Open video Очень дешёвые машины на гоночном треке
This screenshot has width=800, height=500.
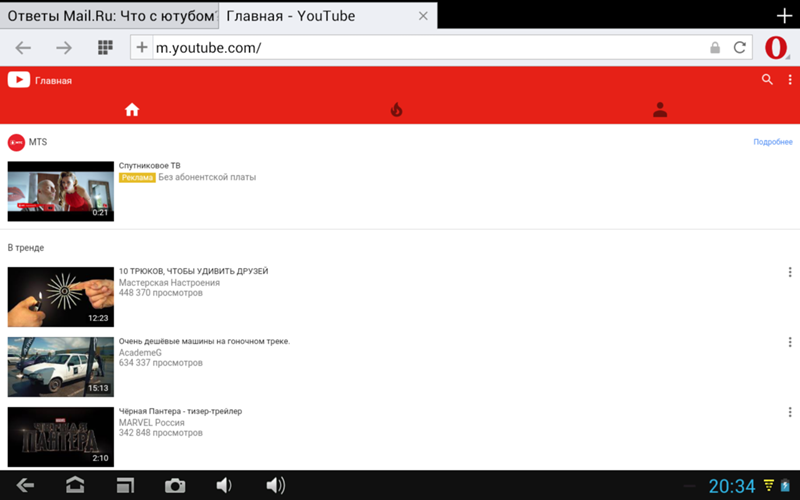(204, 341)
